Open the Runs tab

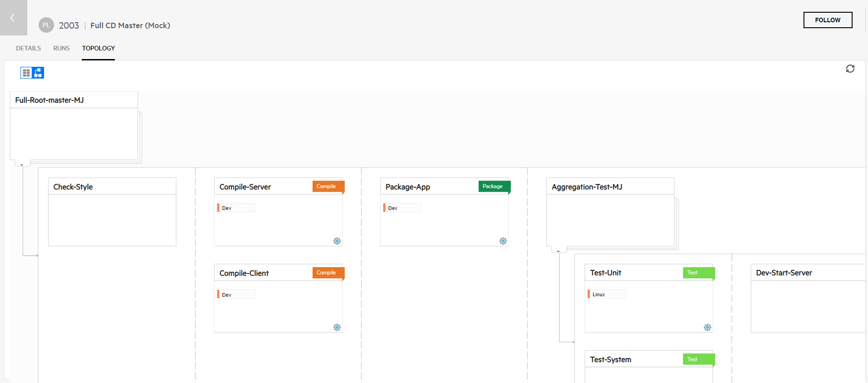tap(61, 48)
